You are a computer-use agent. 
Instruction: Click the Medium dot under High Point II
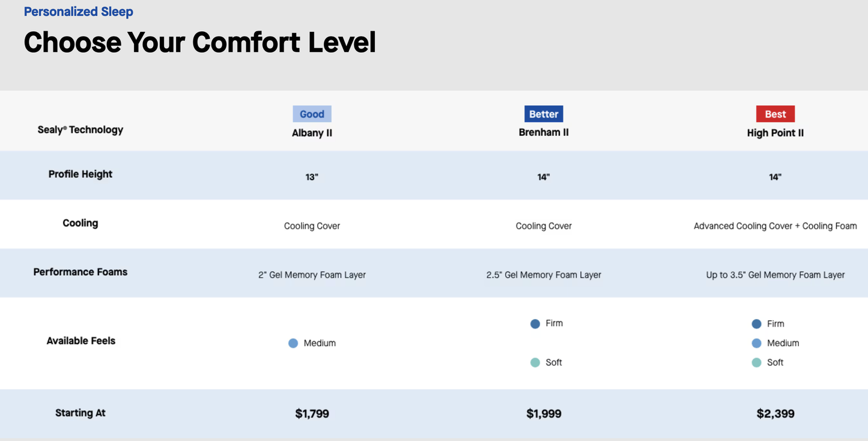pos(756,343)
